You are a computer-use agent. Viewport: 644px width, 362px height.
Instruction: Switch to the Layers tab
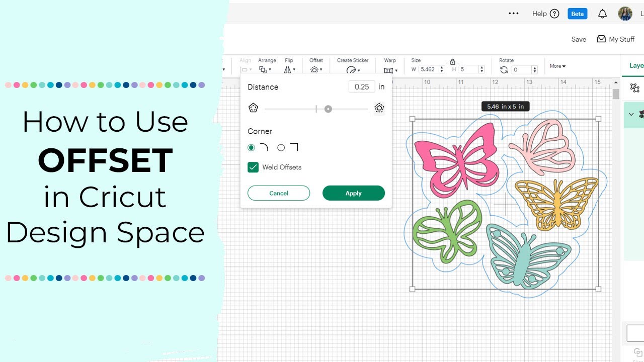(635, 65)
